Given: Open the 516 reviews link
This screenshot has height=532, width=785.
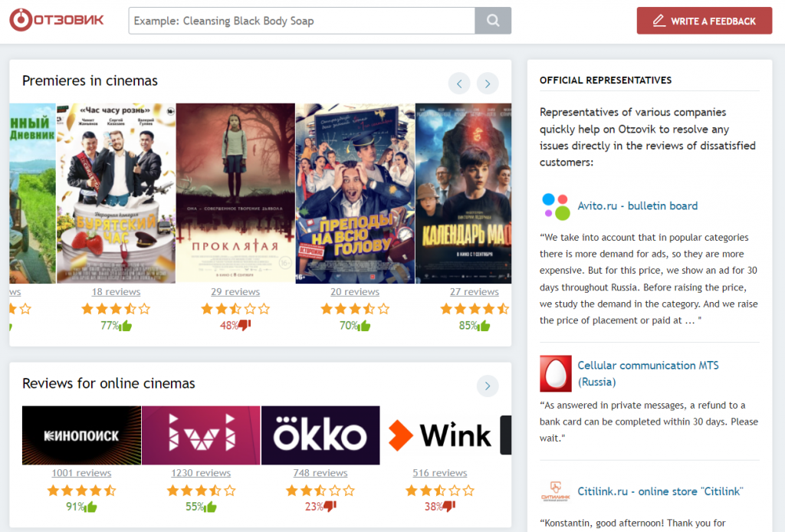Looking at the screenshot, I should pos(440,473).
